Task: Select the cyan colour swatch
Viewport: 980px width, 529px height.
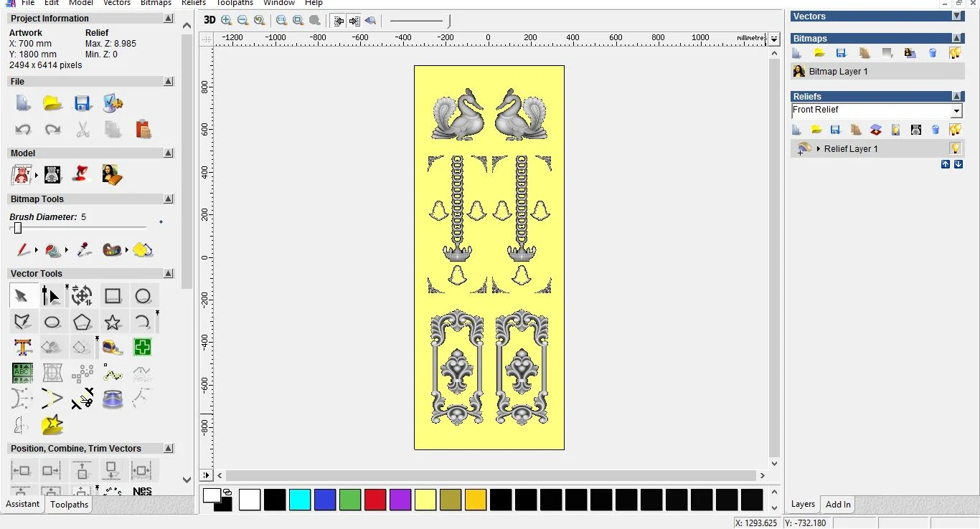Action: [300, 500]
